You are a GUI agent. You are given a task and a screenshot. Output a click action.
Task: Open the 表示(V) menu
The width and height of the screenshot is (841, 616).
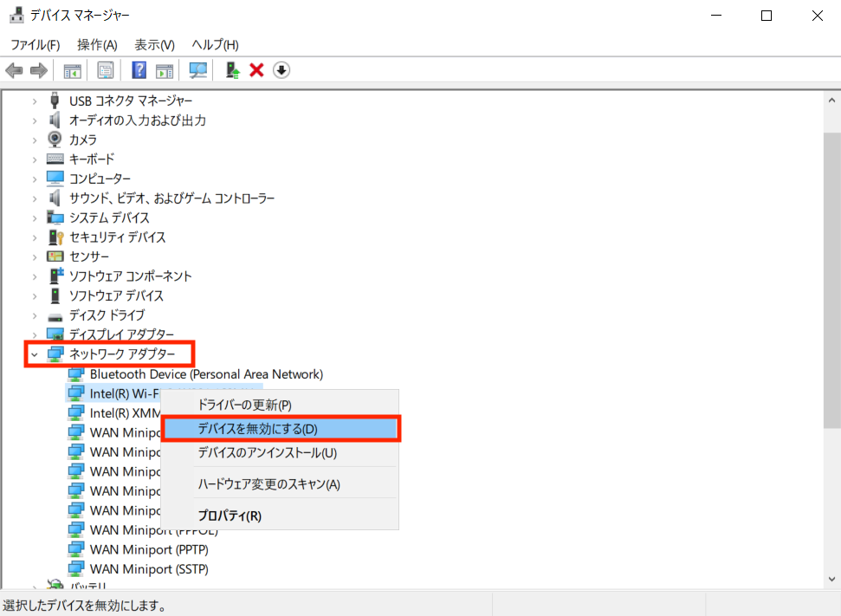(x=154, y=44)
